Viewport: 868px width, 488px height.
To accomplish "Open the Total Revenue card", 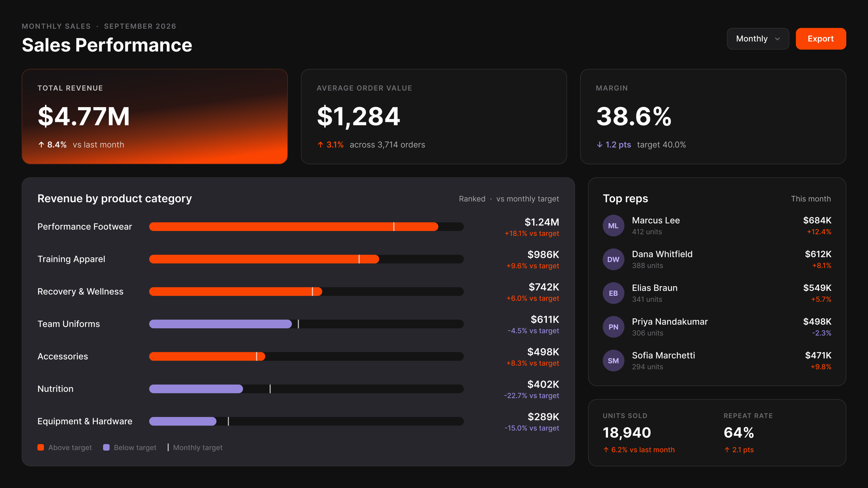I will tap(155, 116).
